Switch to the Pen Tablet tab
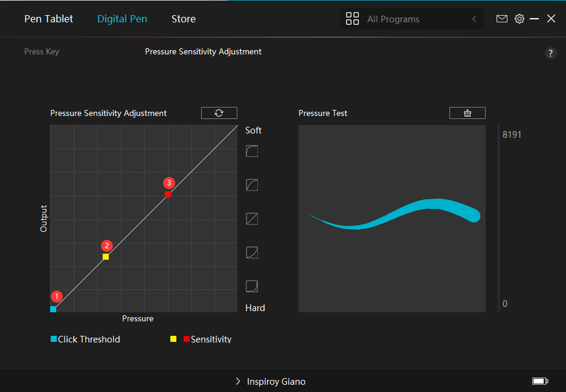 click(x=48, y=19)
